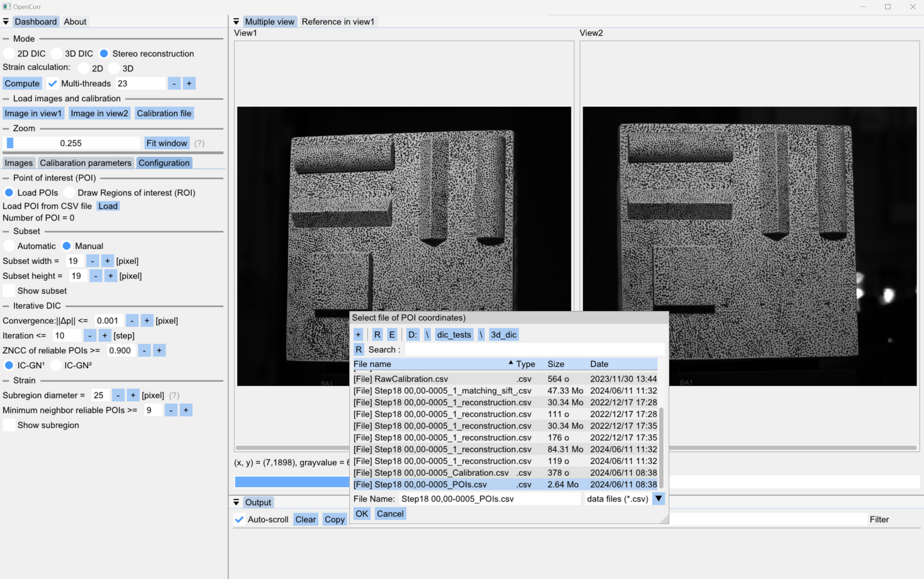
Task: Click the (?) icon next to Subregion diameter
Action: click(174, 395)
